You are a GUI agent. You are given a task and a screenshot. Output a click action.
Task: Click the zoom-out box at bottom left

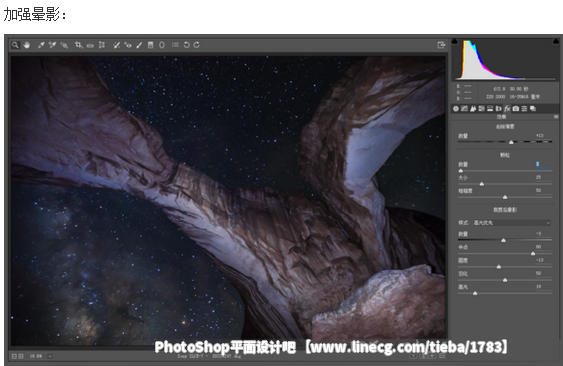coord(14,356)
